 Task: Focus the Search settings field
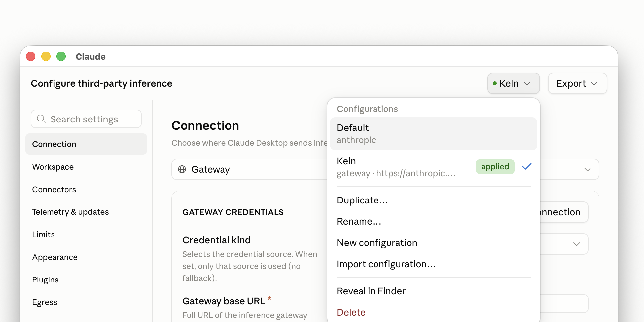point(86,119)
